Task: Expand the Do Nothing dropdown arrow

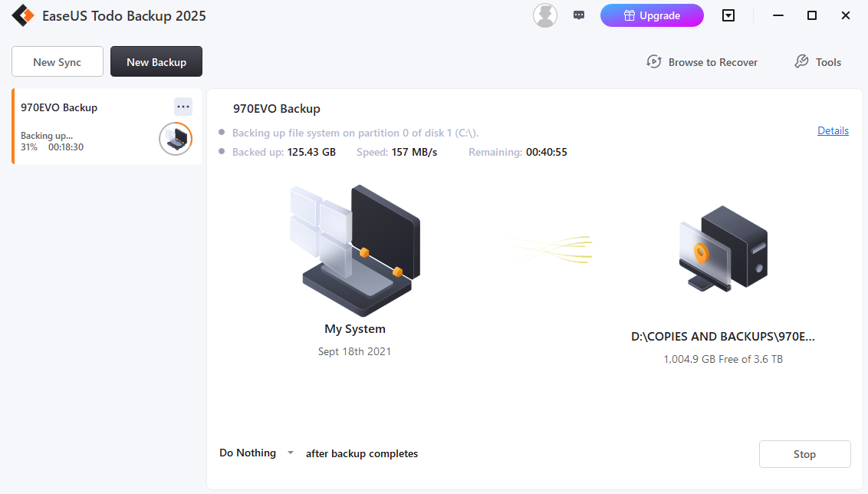Action: [291, 453]
